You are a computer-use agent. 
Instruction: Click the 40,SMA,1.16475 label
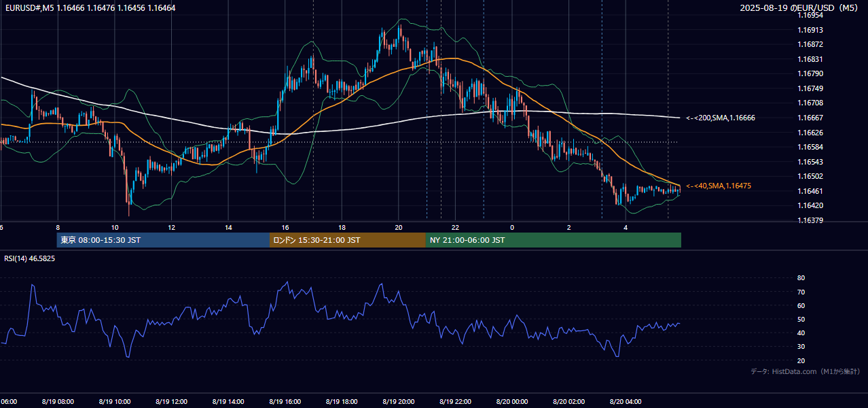[719, 186]
